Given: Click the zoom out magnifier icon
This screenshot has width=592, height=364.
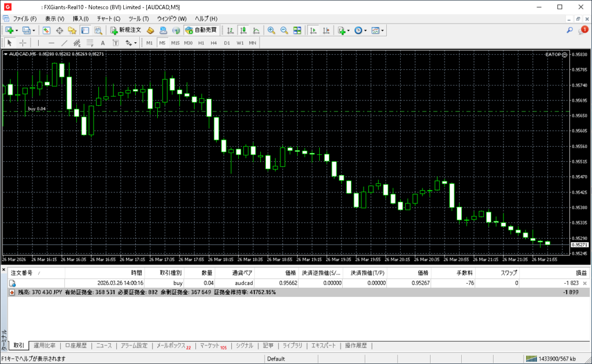Looking at the screenshot, I should coord(284,30).
